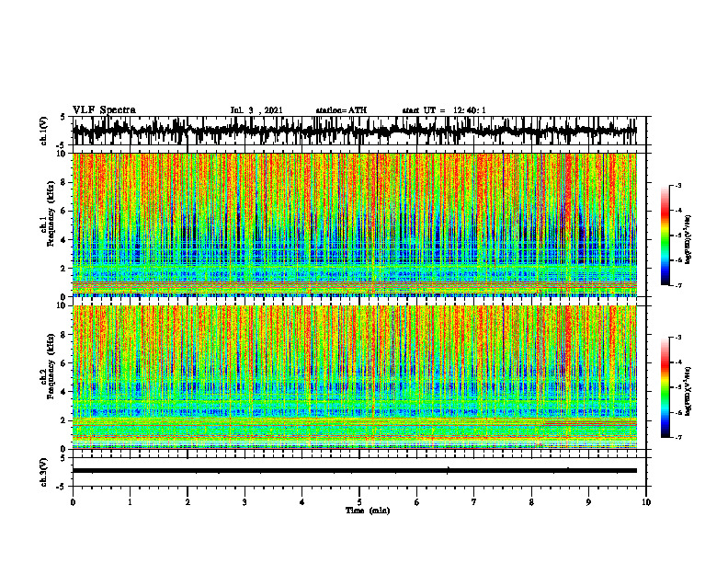Click the ch.2 "Frequency (kHz)" axis label
The height and width of the screenshot is (563, 728).
[x=51, y=365]
